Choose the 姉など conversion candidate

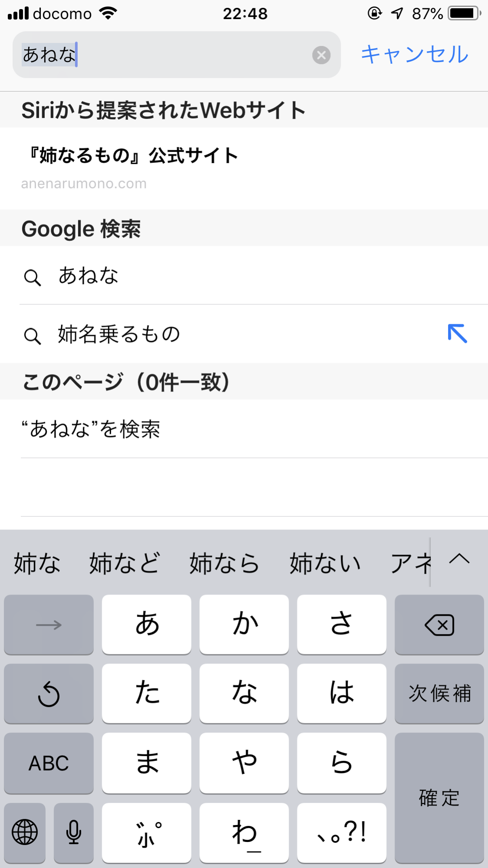[x=125, y=563]
